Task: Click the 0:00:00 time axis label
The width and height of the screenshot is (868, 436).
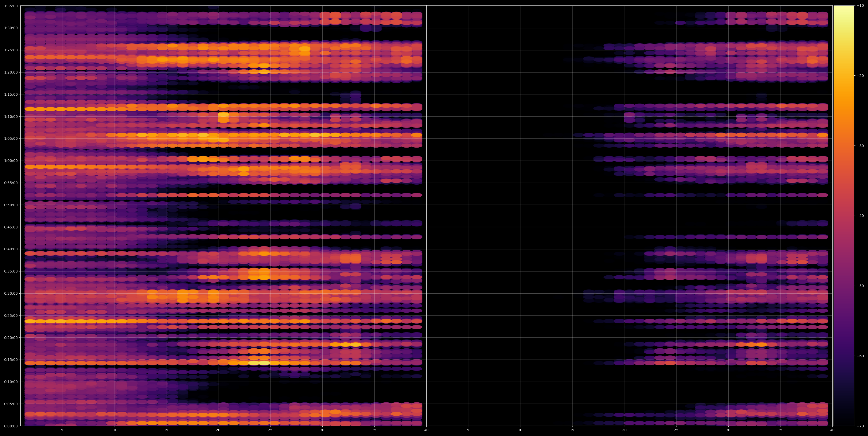Action: [x=11, y=426]
